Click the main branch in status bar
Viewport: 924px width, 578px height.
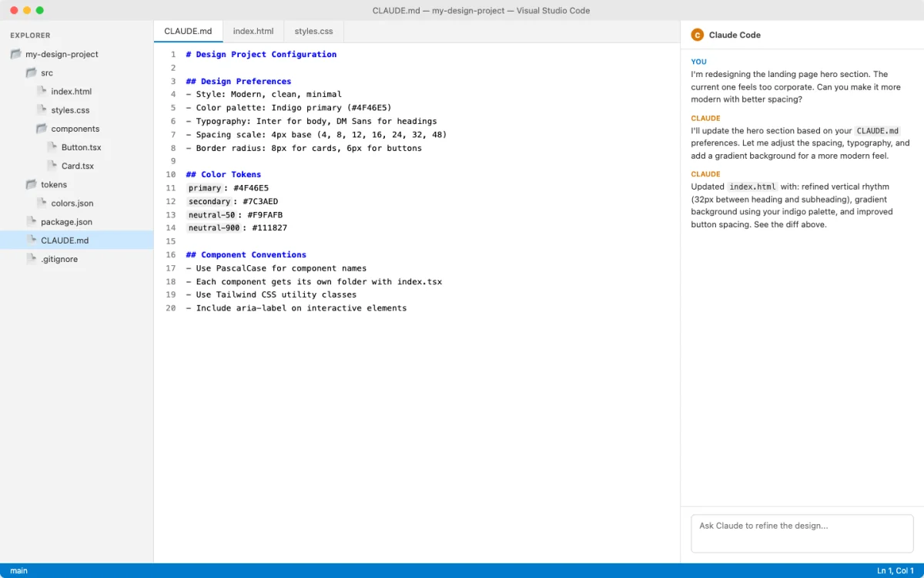19,571
